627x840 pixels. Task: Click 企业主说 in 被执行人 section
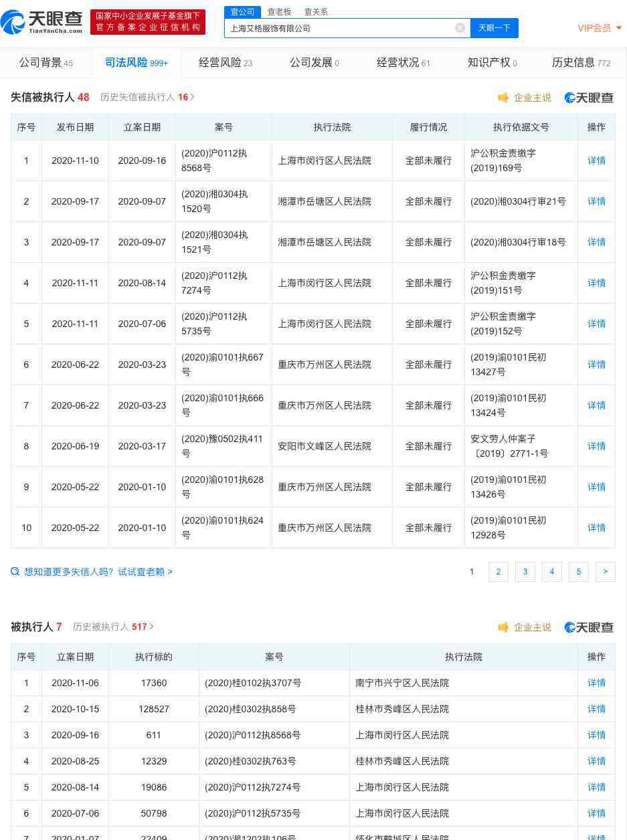coord(525,627)
